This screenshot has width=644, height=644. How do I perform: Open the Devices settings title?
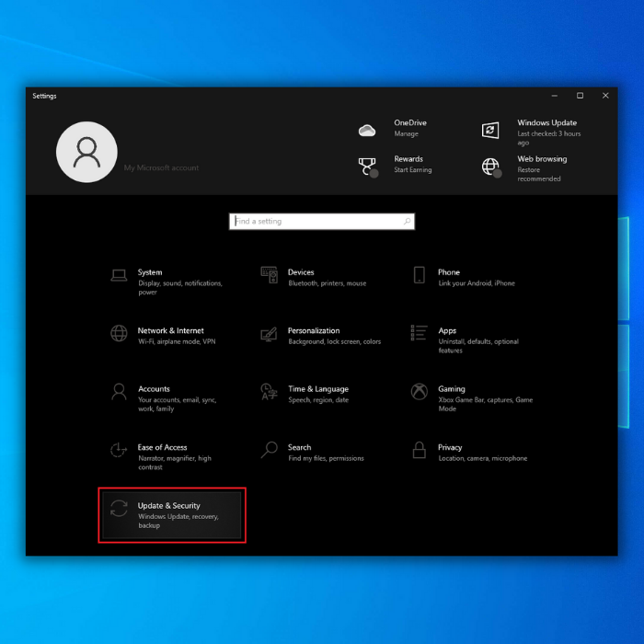[x=301, y=272]
